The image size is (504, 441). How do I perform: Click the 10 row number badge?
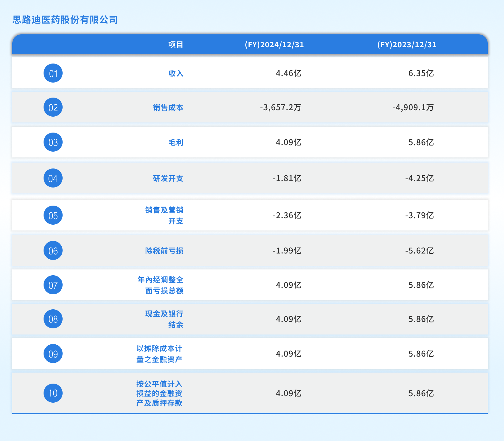tap(53, 393)
